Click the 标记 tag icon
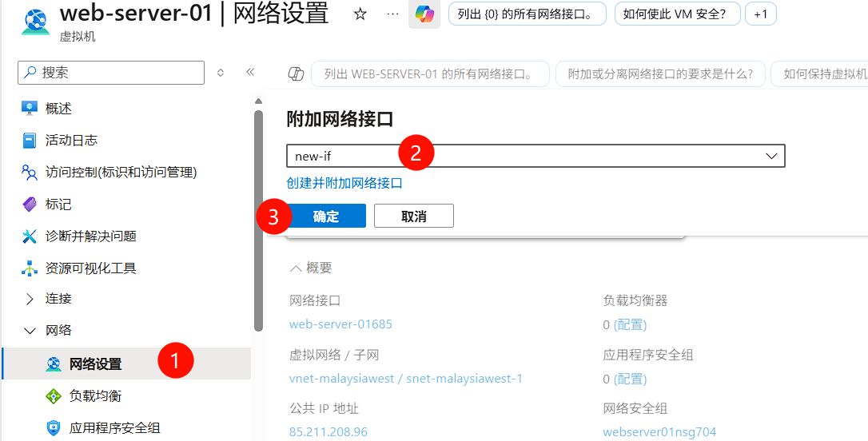 pyautogui.click(x=30, y=205)
